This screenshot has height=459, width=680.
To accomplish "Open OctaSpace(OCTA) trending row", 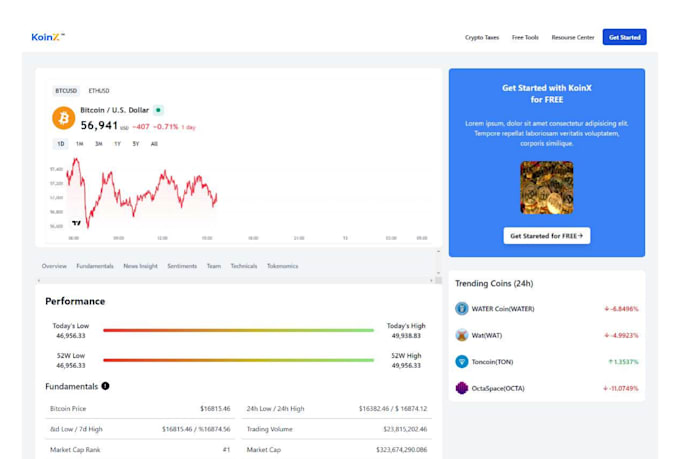I will pyautogui.click(x=546, y=388).
